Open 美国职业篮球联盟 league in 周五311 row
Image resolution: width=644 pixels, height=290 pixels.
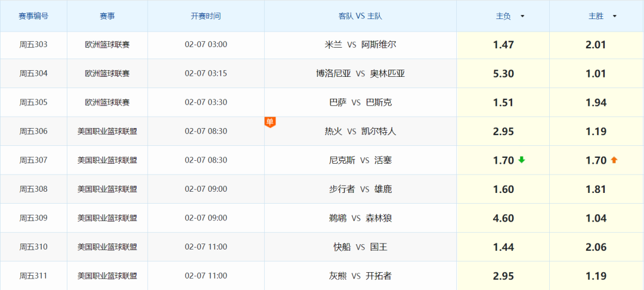click(x=107, y=276)
